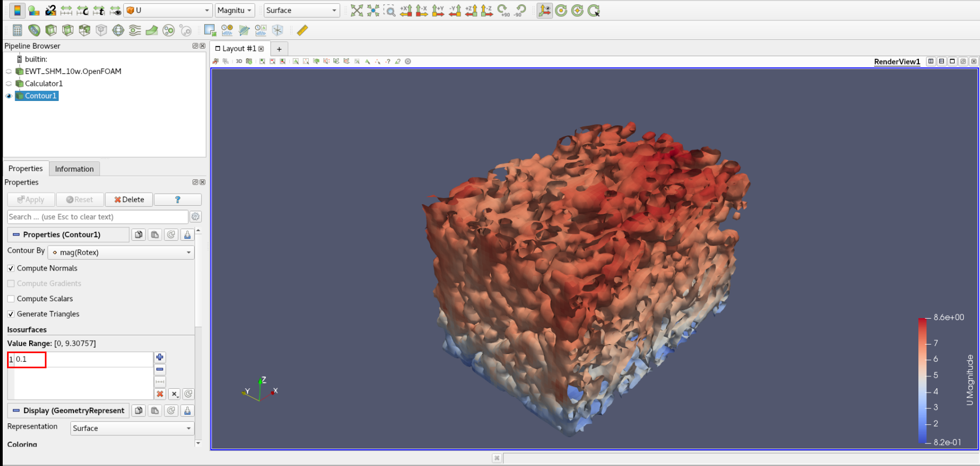Set view direction to -Z
This screenshot has width=980, height=466.
tap(487, 10)
